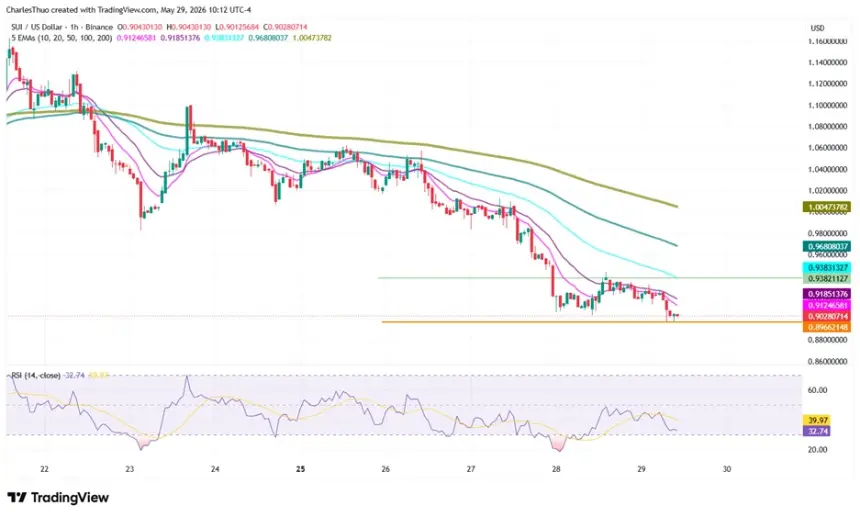Select the green horizontal resistance line

(x=590, y=277)
